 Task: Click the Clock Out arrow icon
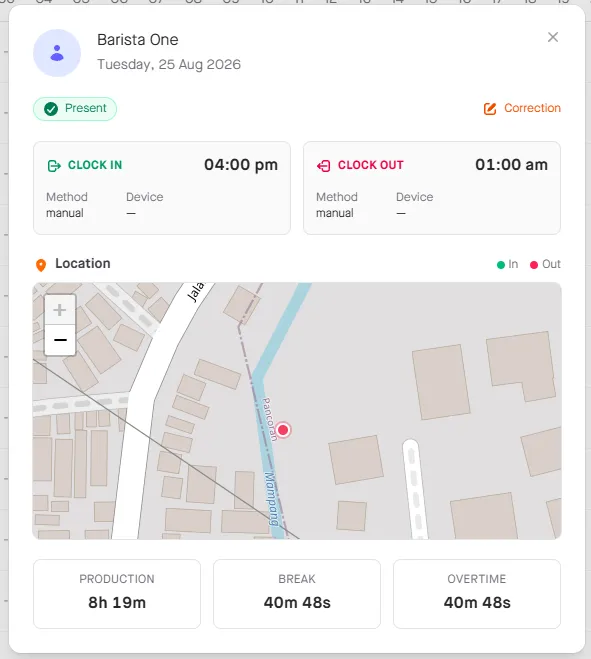click(x=324, y=166)
